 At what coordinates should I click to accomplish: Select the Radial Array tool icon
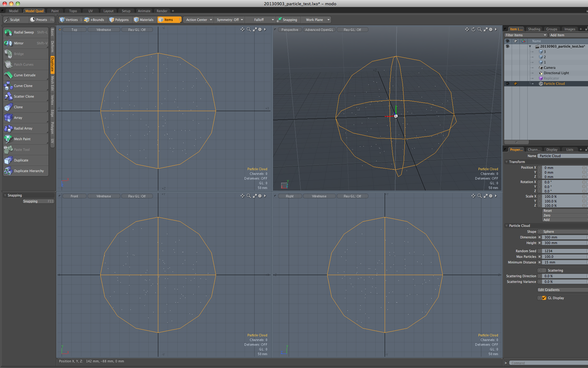8,128
